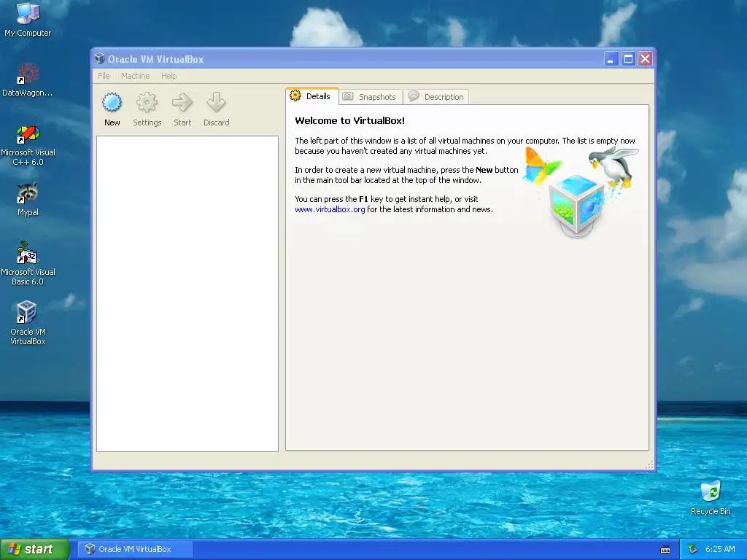The width and height of the screenshot is (747, 560).
Task: Switch to the Description tab
Action: [x=436, y=97]
